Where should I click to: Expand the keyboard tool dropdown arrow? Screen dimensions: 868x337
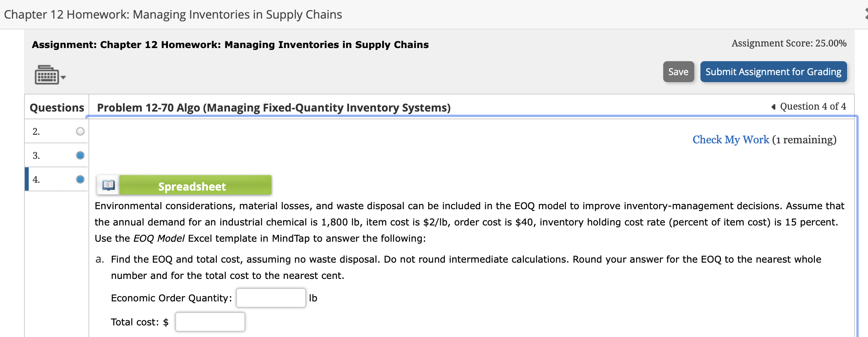tap(63, 77)
